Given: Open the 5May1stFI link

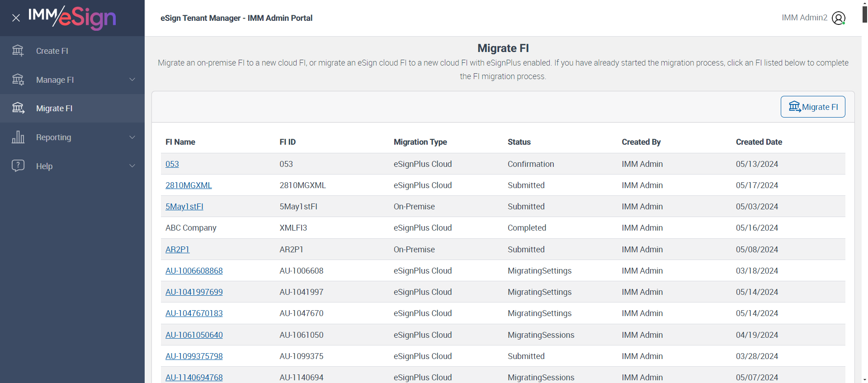Looking at the screenshot, I should pyautogui.click(x=184, y=207).
